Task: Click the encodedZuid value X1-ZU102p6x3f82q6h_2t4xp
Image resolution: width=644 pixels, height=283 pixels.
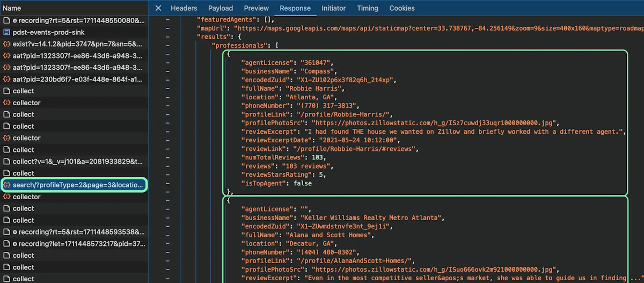Action: tap(346, 80)
